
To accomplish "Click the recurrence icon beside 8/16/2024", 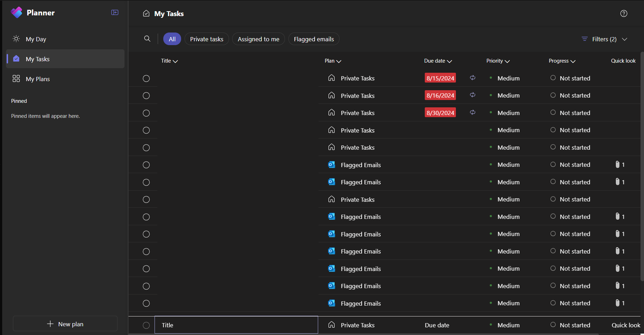I will tap(472, 95).
